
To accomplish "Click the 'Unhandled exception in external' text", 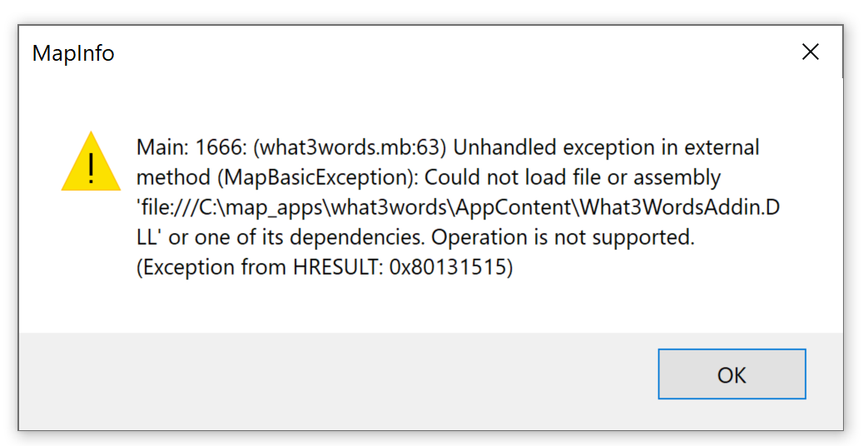I will tap(606, 147).
